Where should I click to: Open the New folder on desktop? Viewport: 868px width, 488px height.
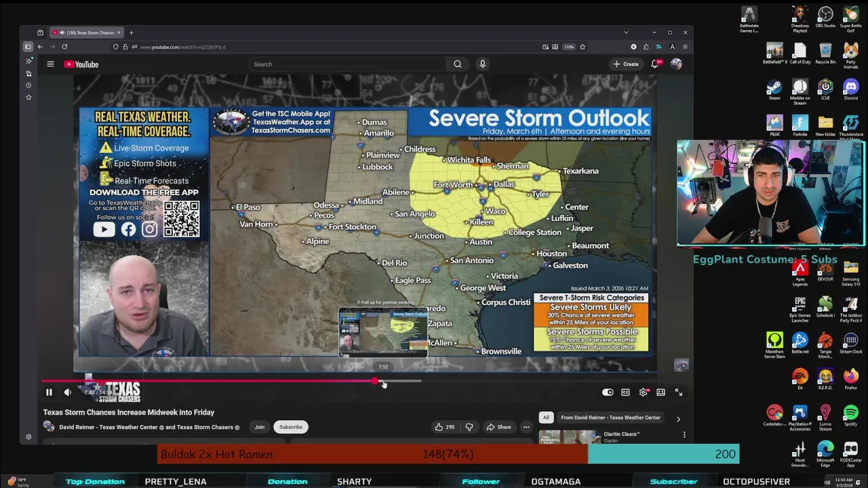click(825, 125)
